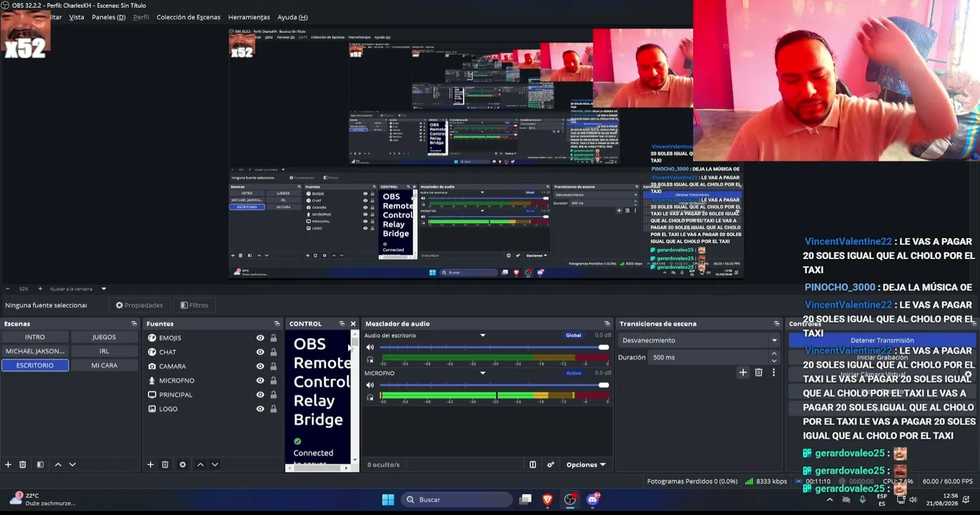
Task: Toggle monitoring headphone icon for MICROFNO
Action: (x=370, y=398)
